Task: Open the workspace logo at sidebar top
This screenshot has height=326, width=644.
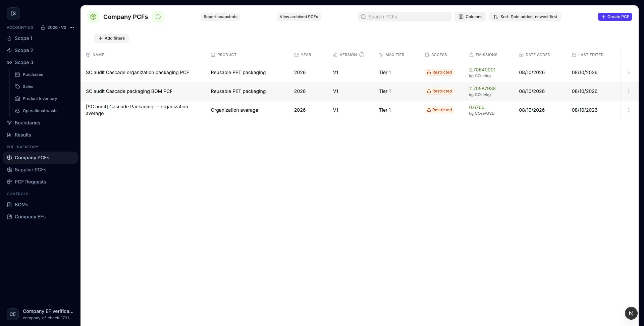Action: pyautogui.click(x=13, y=13)
